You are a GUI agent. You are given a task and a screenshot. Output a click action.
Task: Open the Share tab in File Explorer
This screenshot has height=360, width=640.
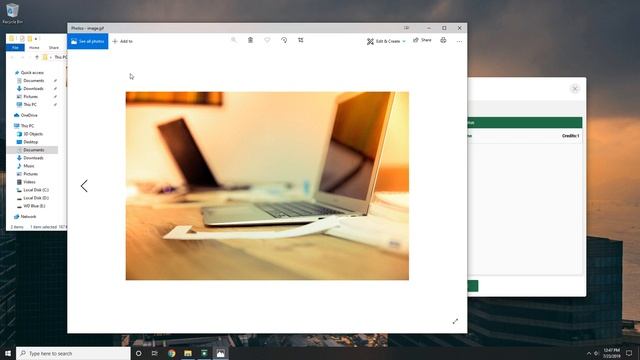point(53,48)
